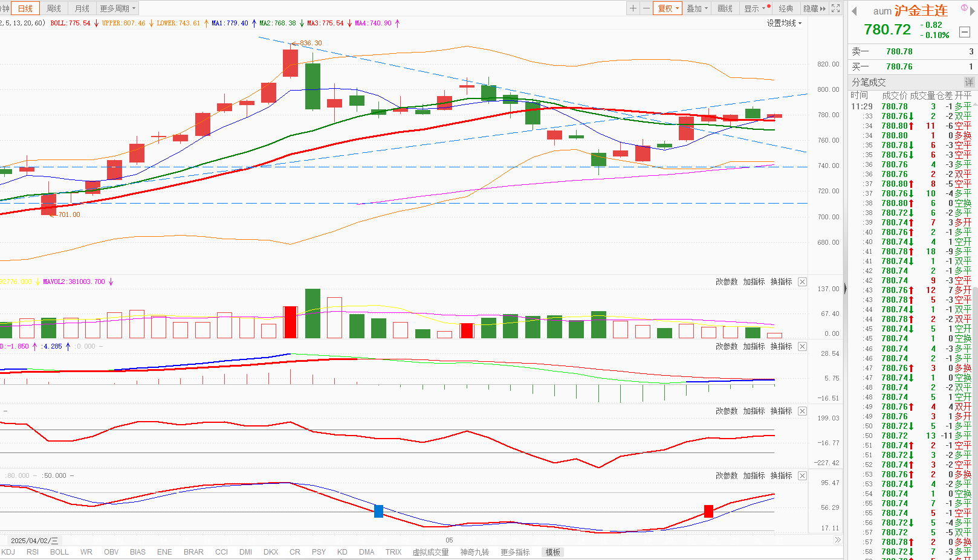Switch to 经典 classic layout
Screen dimensions: 978x560
point(786,8)
